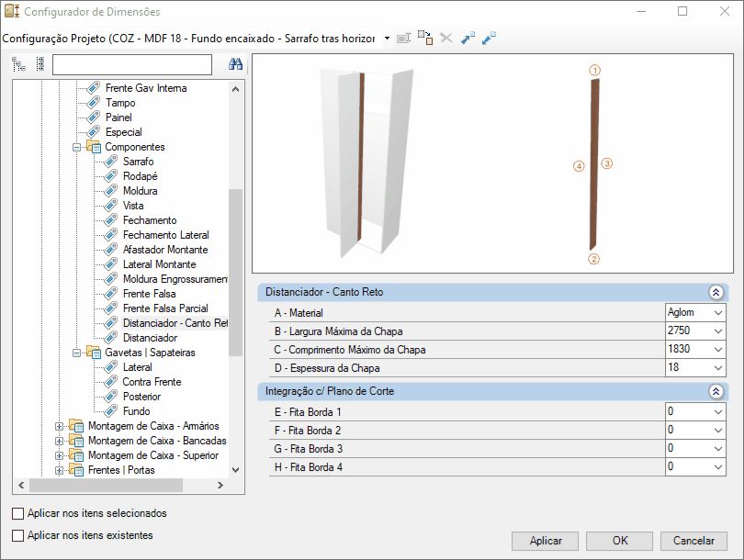The image size is (744, 560).
Task: Open the configuration project dropdown
Action: pyautogui.click(x=388, y=38)
